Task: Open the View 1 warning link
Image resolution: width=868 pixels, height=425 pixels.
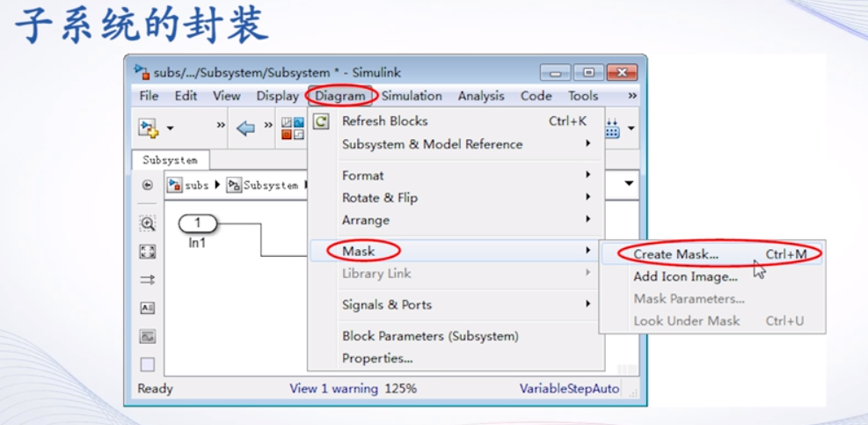Action: [334, 388]
